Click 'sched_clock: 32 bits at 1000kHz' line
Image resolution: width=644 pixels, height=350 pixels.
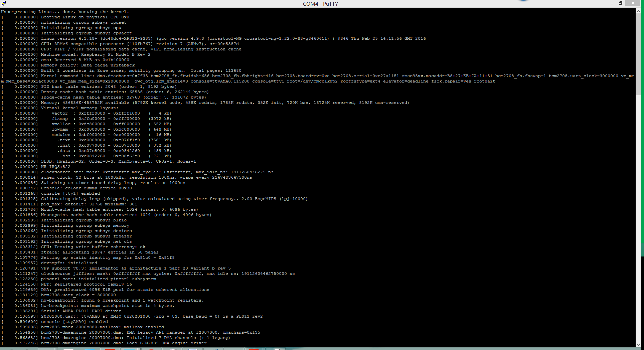pos(146,177)
